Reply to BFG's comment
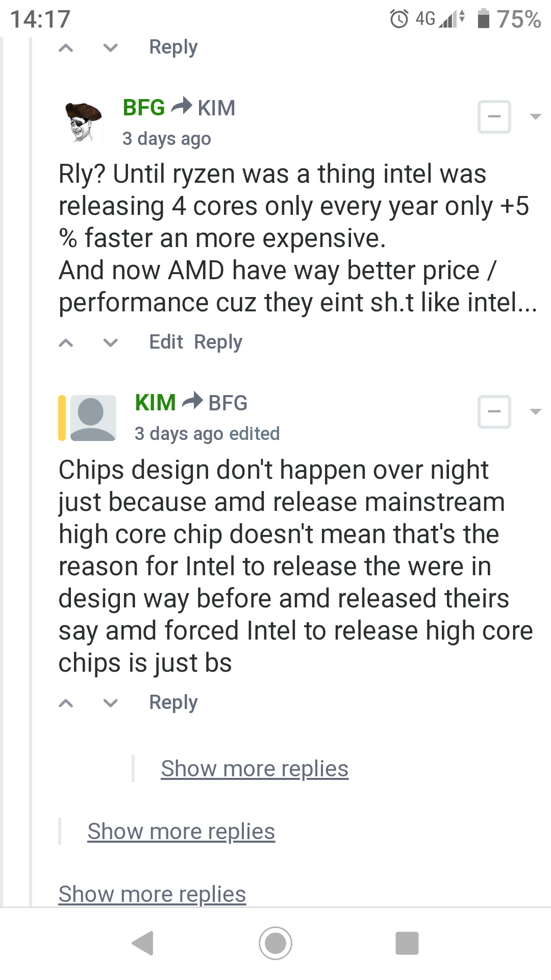The image size is (551, 980). [218, 342]
